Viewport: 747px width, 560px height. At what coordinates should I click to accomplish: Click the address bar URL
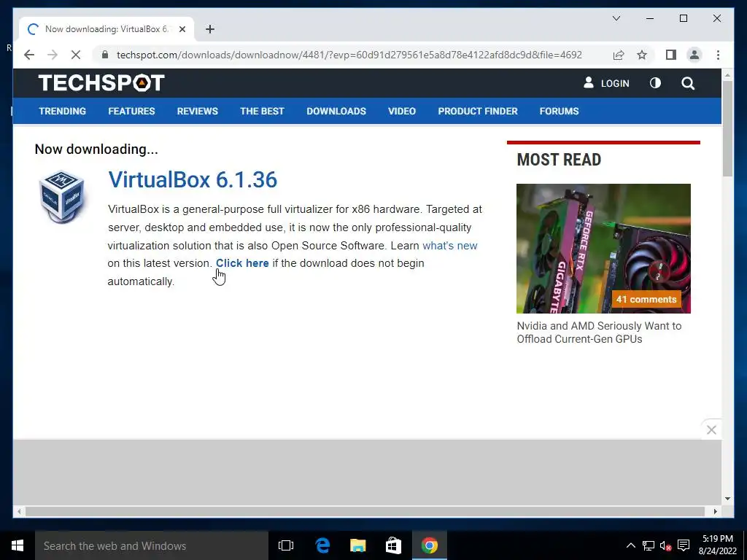point(349,55)
